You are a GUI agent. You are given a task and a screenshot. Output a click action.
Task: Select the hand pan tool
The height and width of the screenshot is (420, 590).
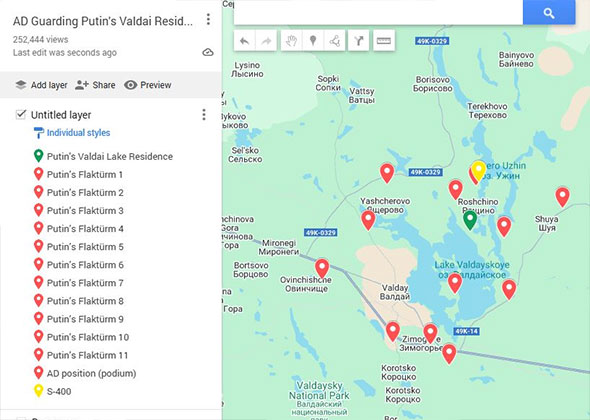(291, 41)
